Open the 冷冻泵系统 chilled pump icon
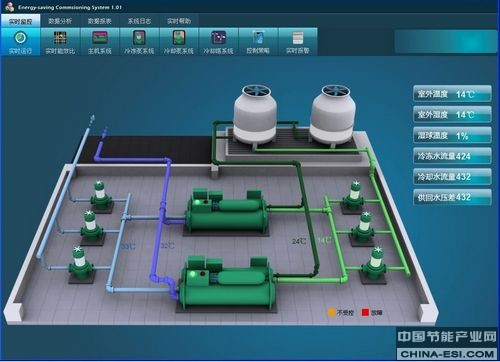This screenshot has height=362, width=500. point(139,42)
